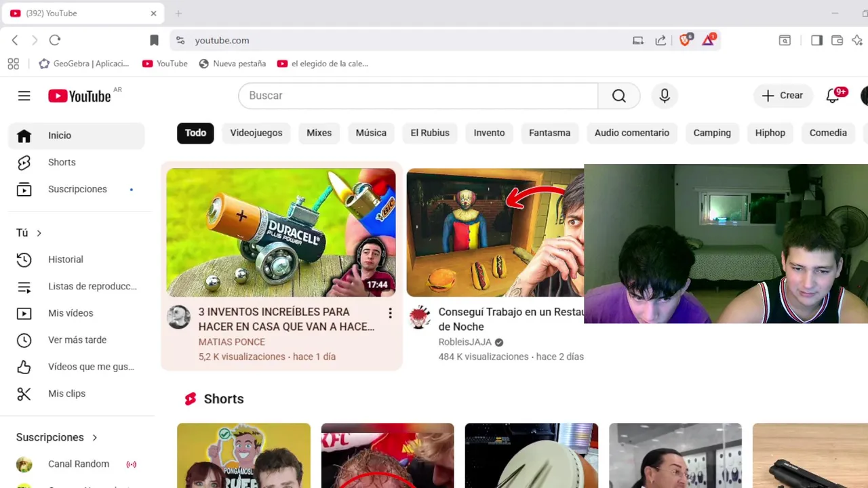Open the KFC Shorts thumbnail

387,455
